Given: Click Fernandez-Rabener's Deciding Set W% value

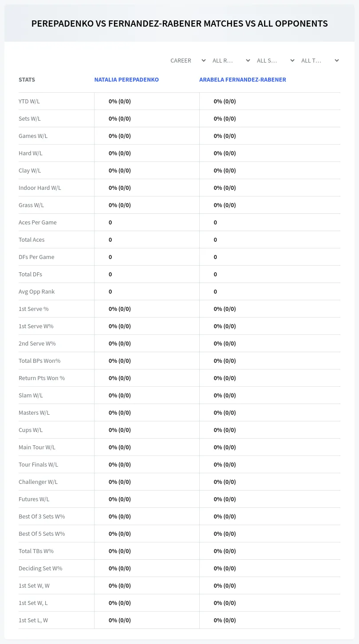Looking at the screenshot, I should coord(225,568).
